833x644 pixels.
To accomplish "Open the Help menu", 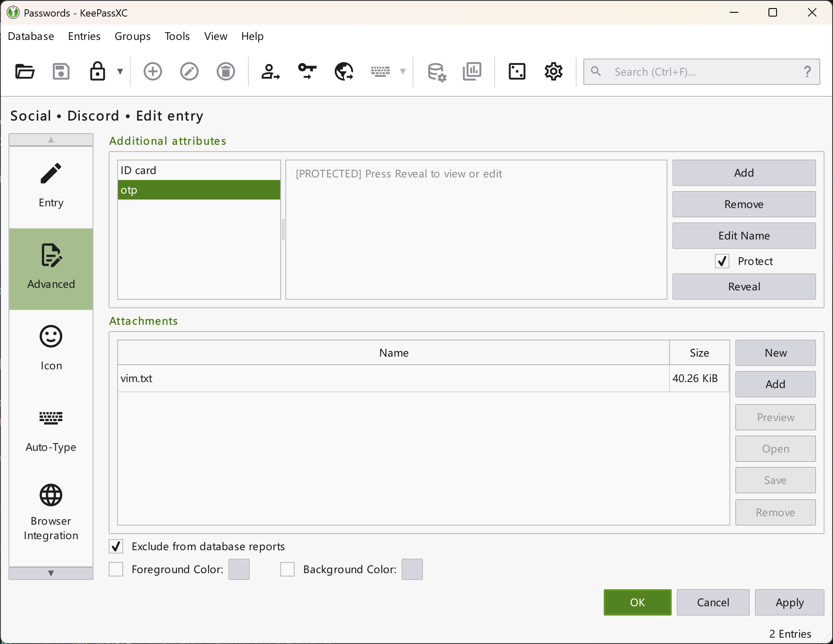I will 252,36.
